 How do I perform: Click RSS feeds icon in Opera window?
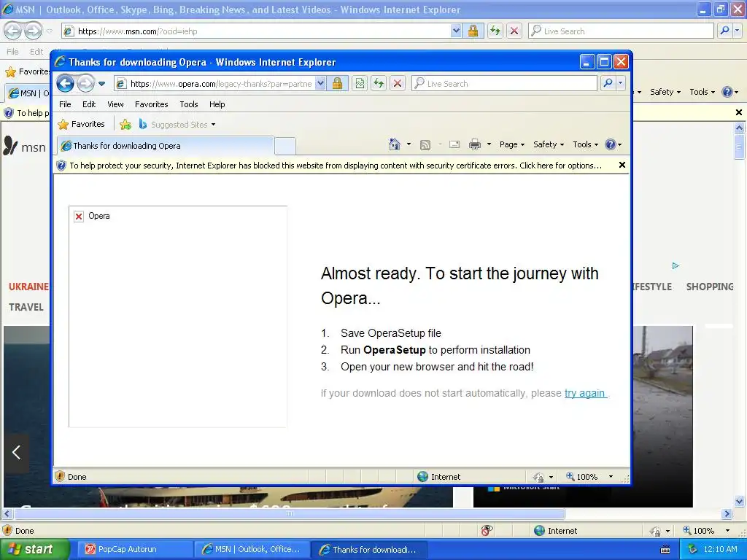425,145
